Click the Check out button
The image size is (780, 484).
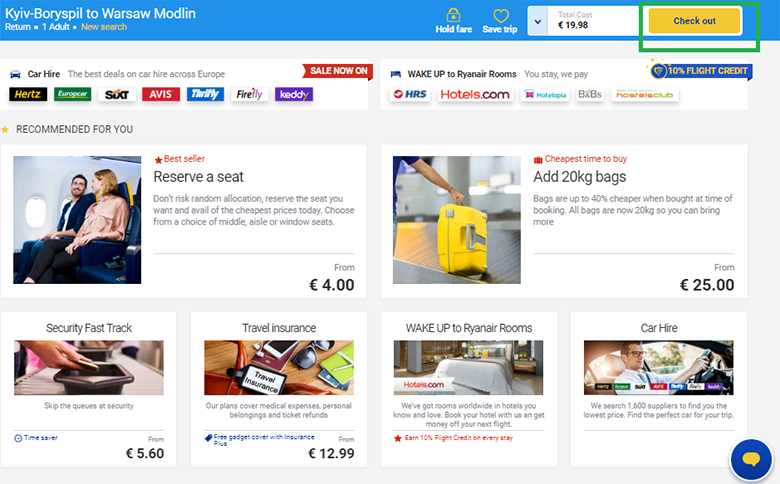694,21
